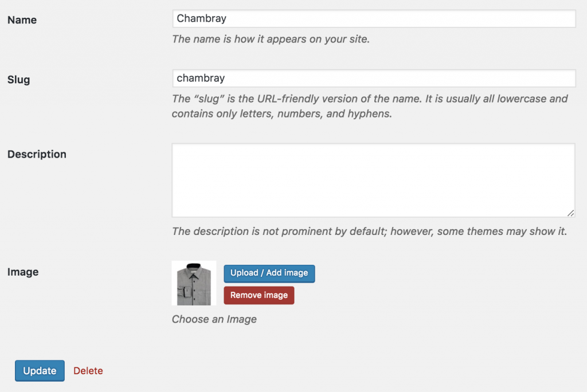Select the shirt image thumbnail

click(194, 283)
